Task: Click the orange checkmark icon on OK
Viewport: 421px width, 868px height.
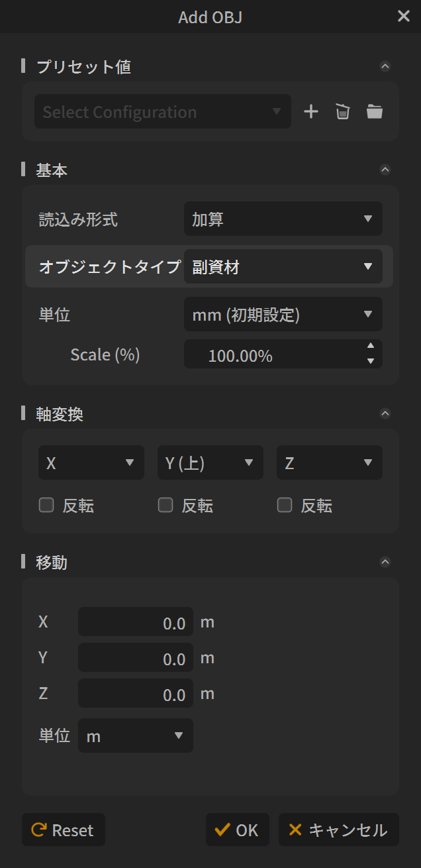Action: (222, 830)
